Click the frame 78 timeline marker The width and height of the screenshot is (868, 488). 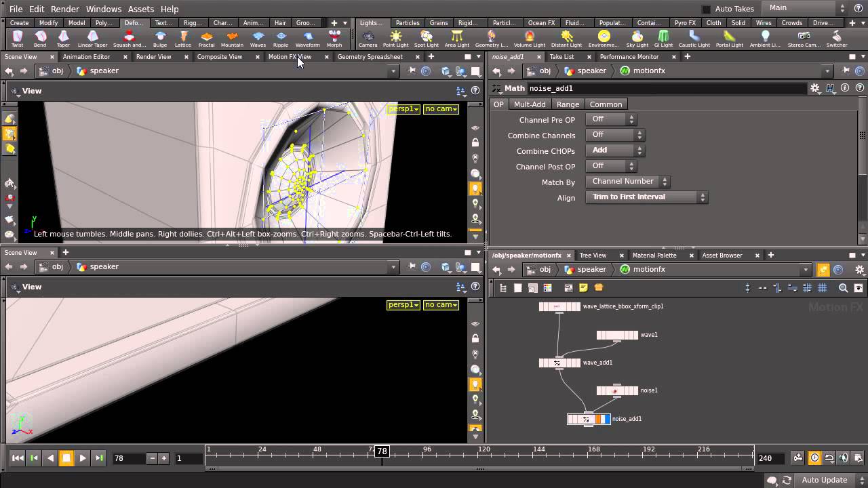coord(382,451)
